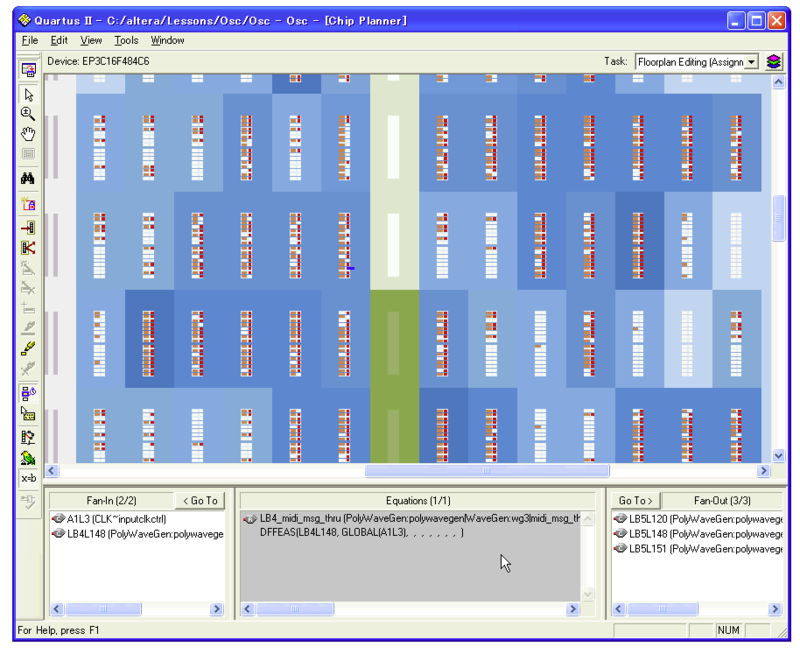The height and width of the screenshot is (654, 800).
Task: Click the Equations pane horizontal scrollbar thumb
Action: [295, 609]
